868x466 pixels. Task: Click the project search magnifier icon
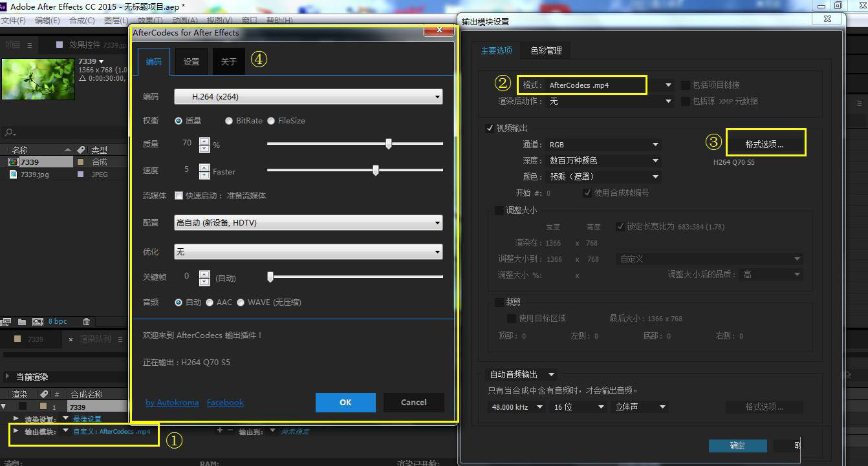pyautogui.click(x=9, y=132)
